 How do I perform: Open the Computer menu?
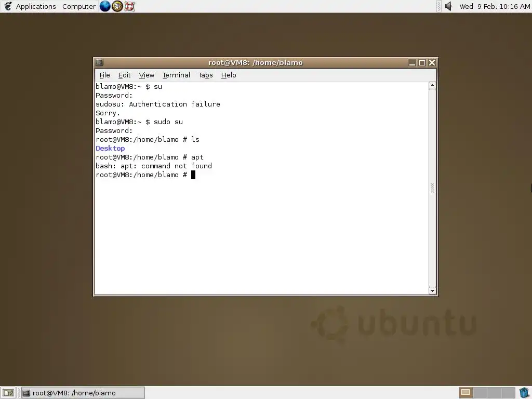click(79, 6)
